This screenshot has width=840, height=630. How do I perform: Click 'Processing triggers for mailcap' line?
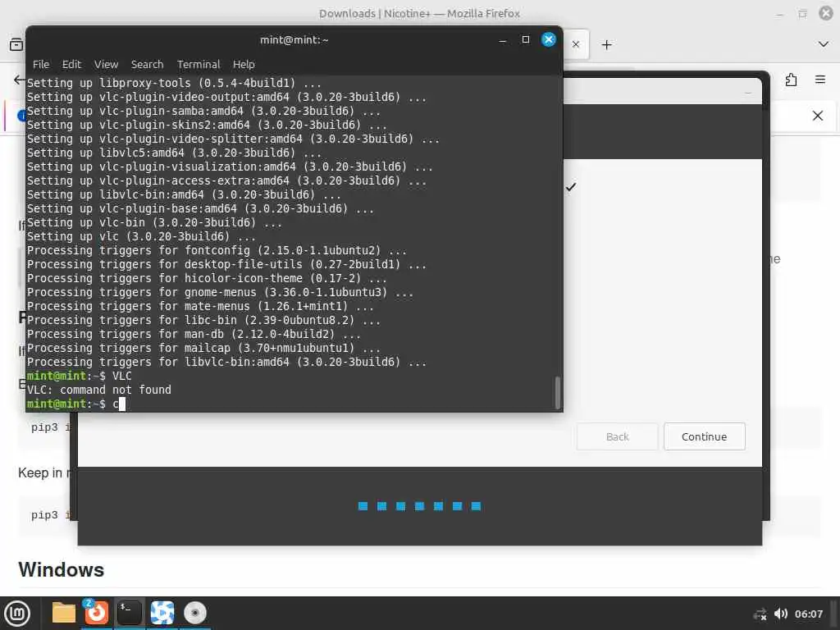pos(203,348)
